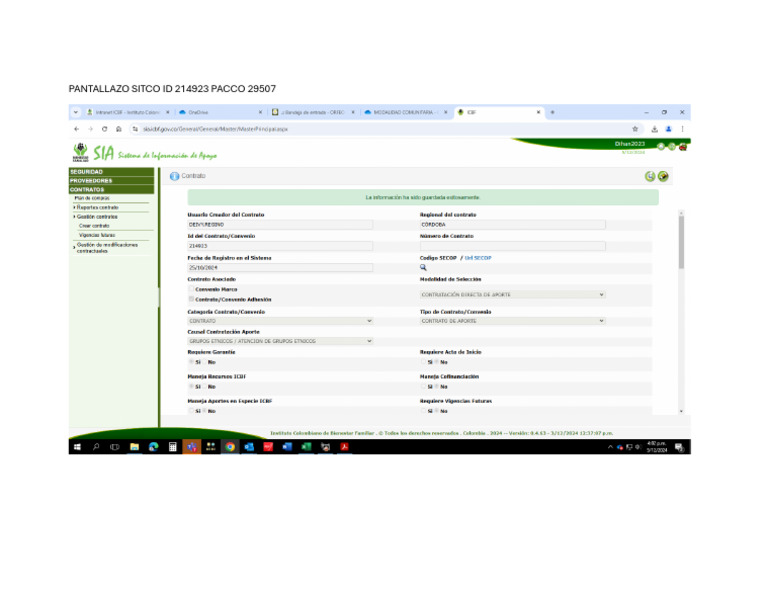Select Si radio under Requiere Garantía
The height and width of the screenshot is (594, 768).
click(x=191, y=361)
